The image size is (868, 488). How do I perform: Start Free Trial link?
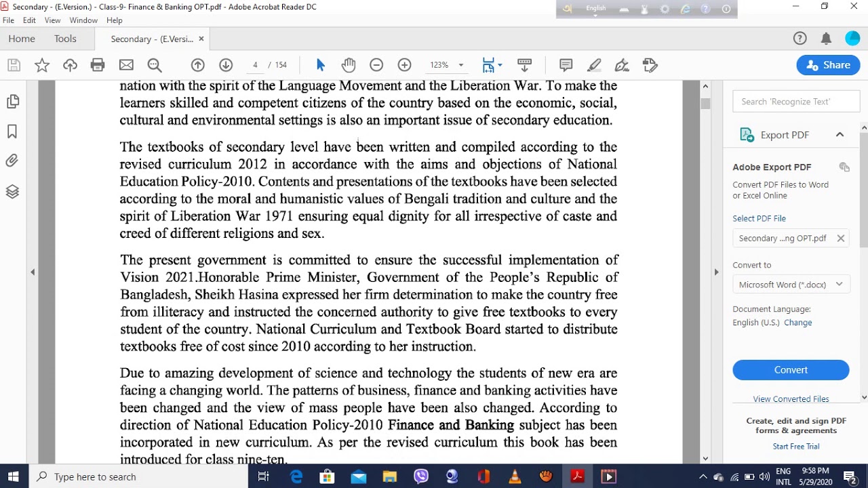tap(796, 446)
